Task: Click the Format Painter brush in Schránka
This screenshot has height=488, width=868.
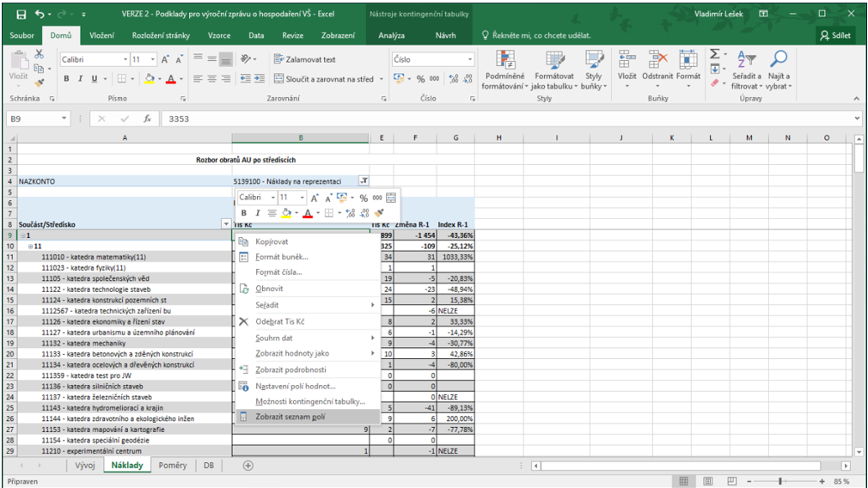Action: click(x=39, y=83)
